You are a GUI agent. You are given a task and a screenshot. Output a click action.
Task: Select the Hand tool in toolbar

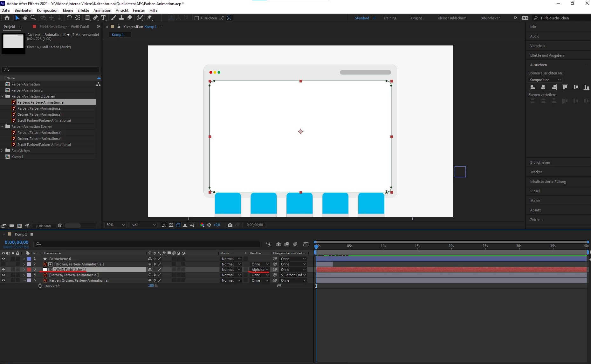click(25, 18)
